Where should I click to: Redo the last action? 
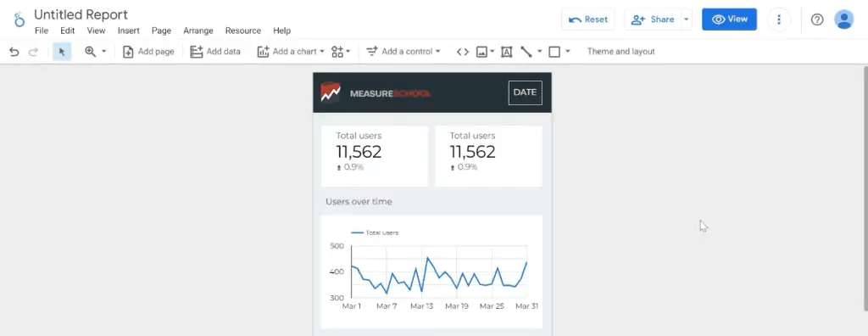pos(33,52)
